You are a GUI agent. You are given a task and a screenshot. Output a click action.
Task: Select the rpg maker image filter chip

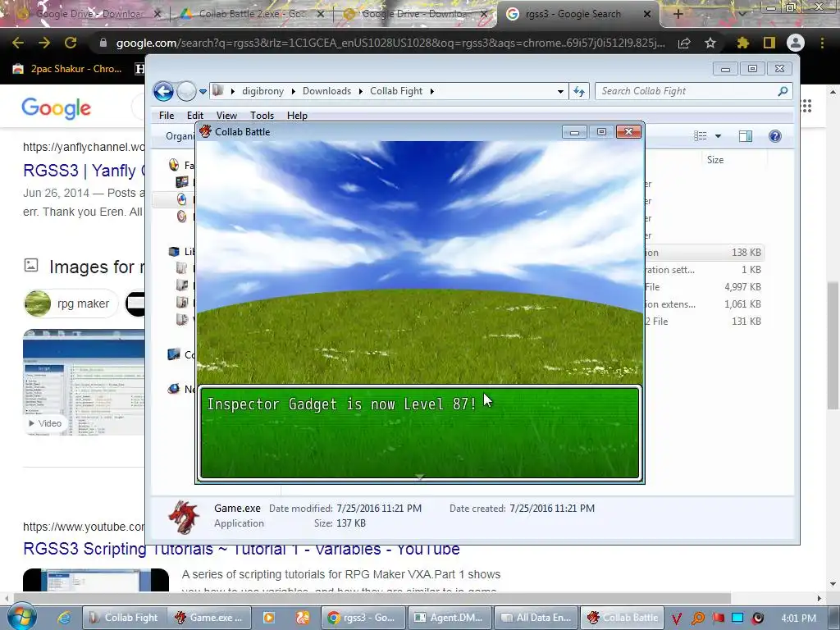click(x=71, y=304)
